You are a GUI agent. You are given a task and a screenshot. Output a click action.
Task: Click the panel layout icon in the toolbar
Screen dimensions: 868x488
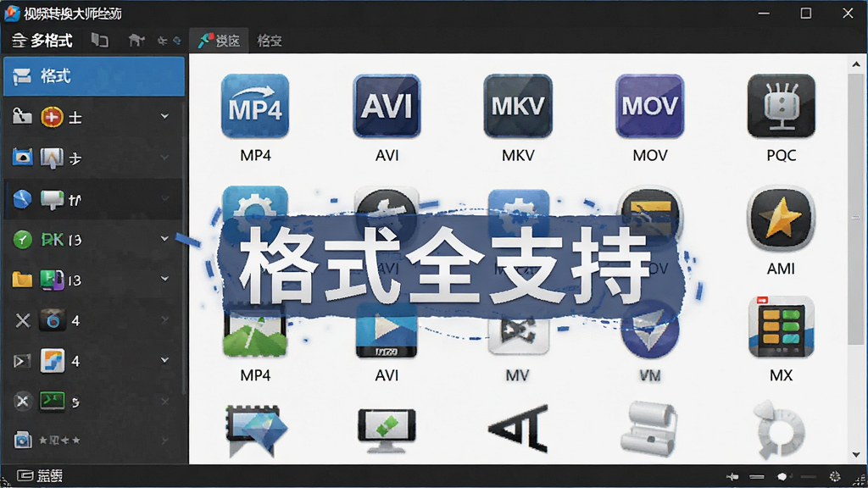[x=100, y=40]
